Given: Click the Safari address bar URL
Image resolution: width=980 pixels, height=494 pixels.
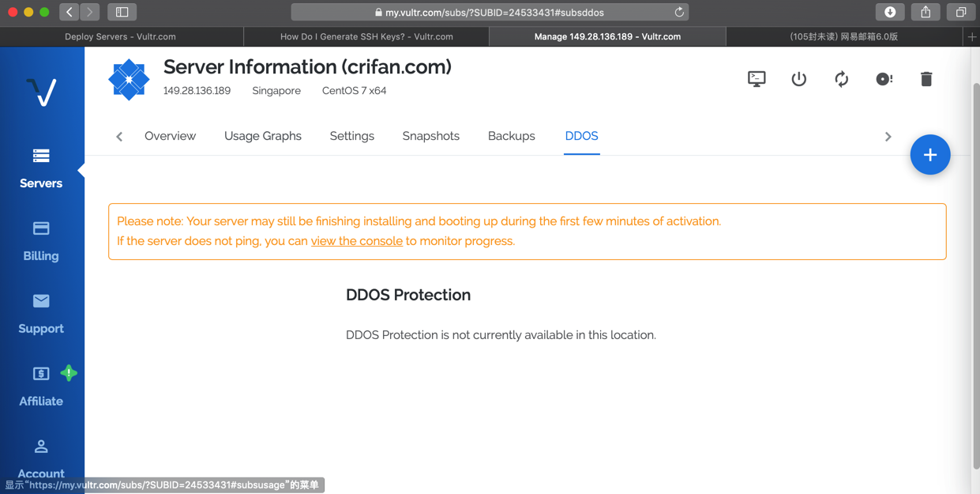Looking at the screenshot, I should point(490,13).
